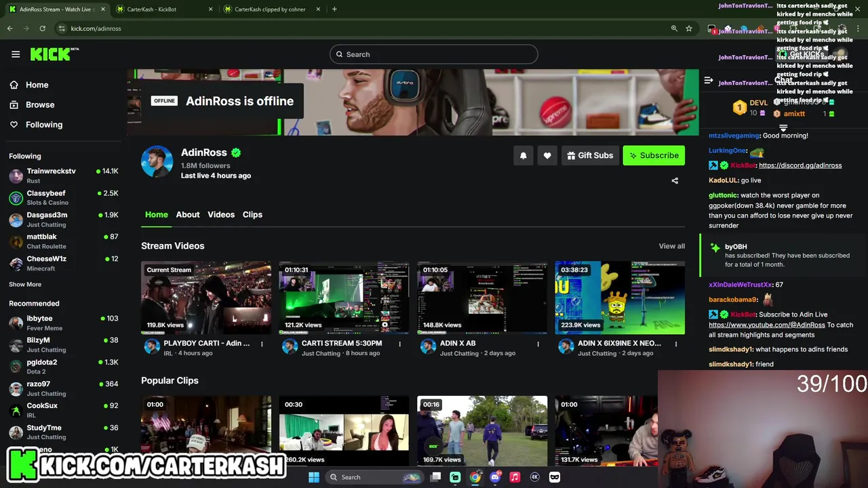Viewport: 868px width, 488px height.
Task: Open the Music app on taskbar
Action: pos(515,477)
